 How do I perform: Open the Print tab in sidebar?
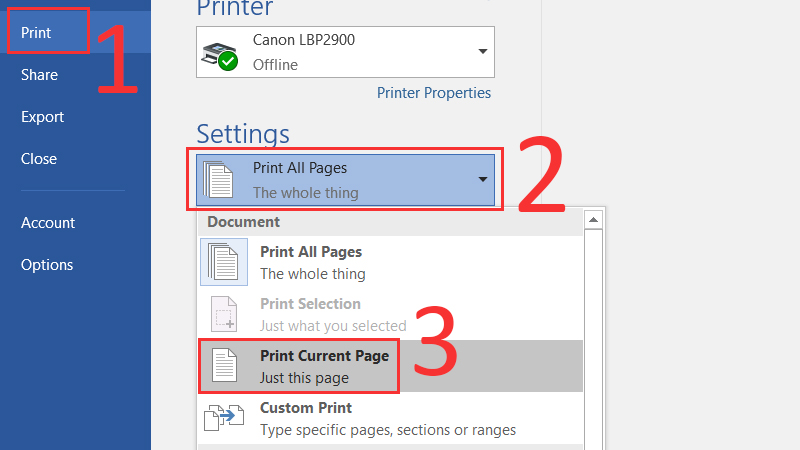[36, 33]
